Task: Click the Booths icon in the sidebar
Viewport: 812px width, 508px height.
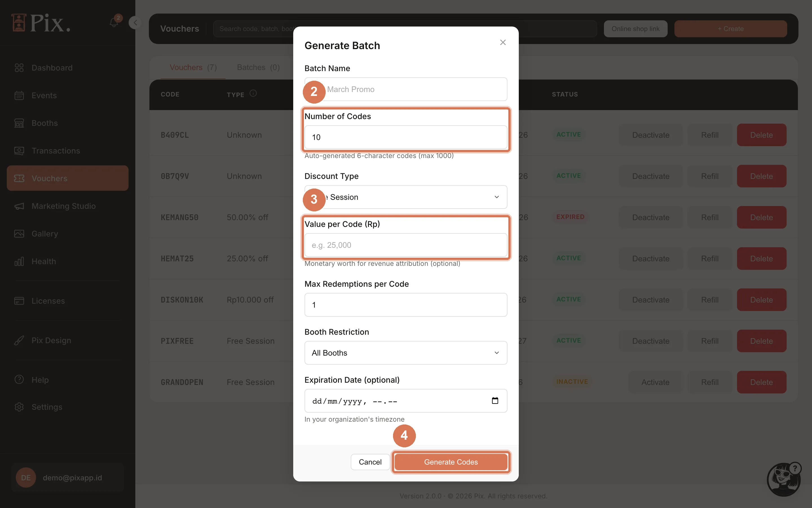Action: coord(19,123)
